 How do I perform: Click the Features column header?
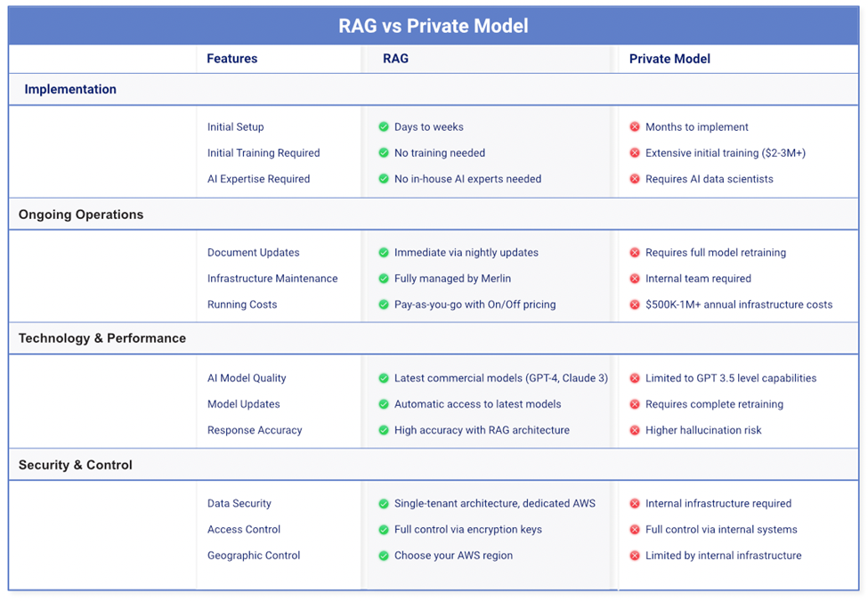coord(232,59)
